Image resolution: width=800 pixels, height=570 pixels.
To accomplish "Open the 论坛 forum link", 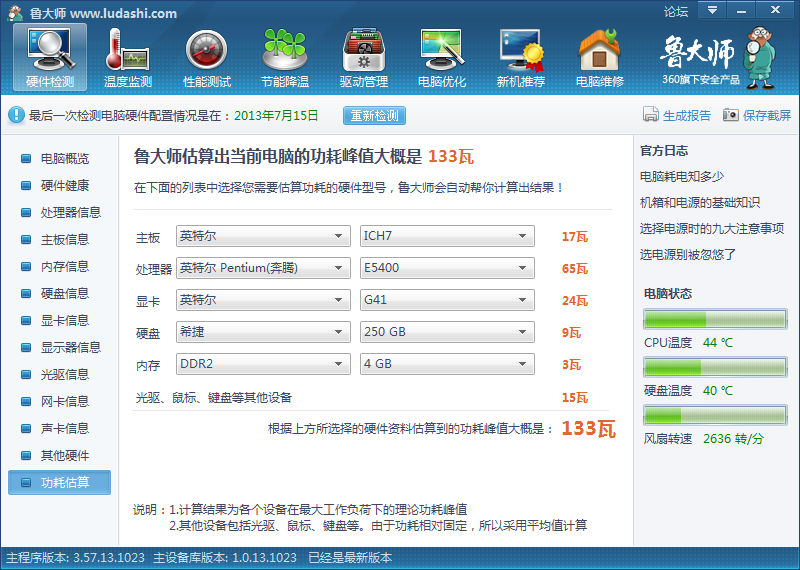I will [x=676, y=11].
